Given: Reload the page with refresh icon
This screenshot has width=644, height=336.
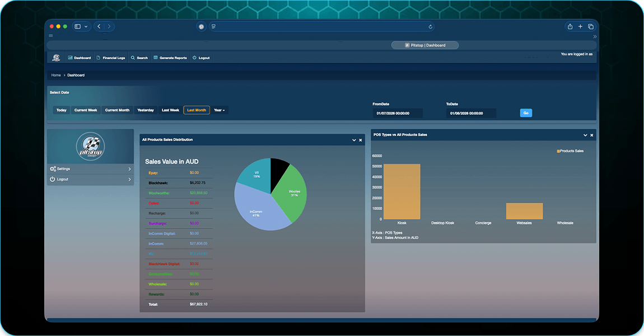Looking at the screenshot, I should tap(430, 27).
